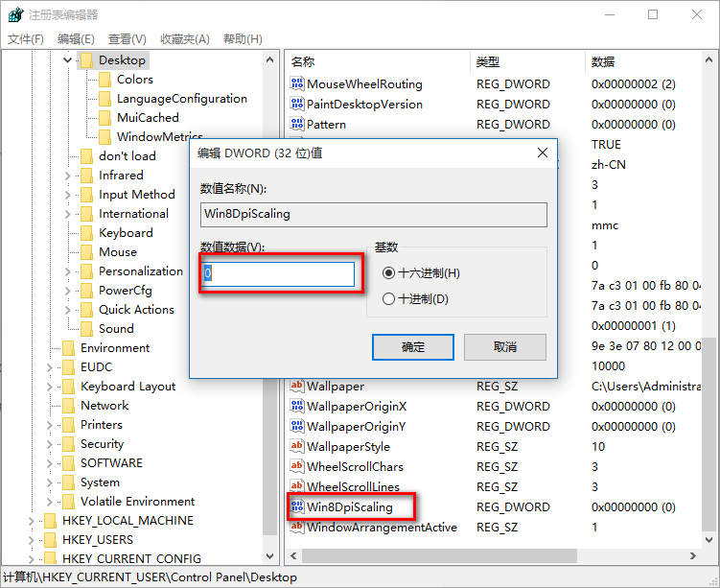Image resolution: width=720 pixels, height=588 pixels.
Task: Click the 数值数据(V) input field
Action: (278, 273)
